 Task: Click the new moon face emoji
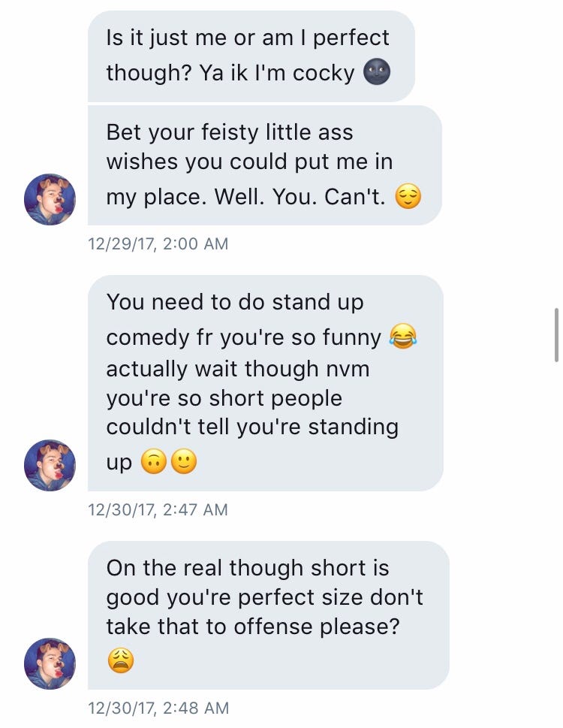[x=377, y=73]
